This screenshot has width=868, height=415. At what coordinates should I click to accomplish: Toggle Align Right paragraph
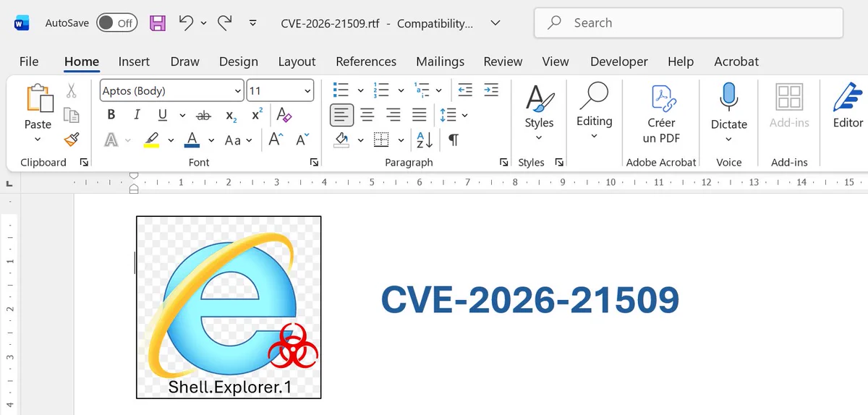pos(393,115)
